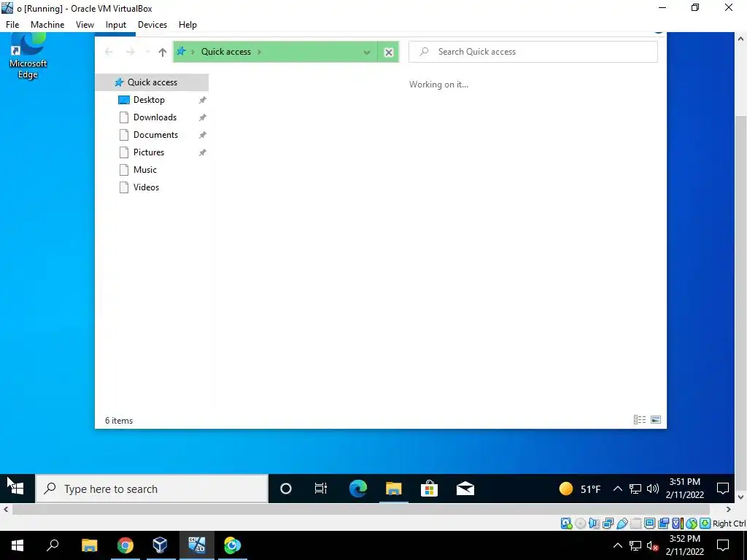
Task: Click the mouse integration indicator in VirtualBox status bar
Action: 692,524
